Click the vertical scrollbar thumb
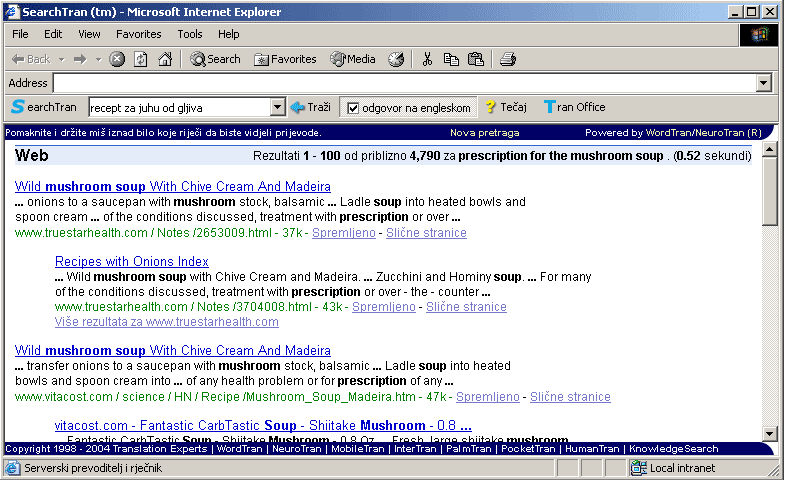This screenshot has width=785, height=480. click(769, 192)
